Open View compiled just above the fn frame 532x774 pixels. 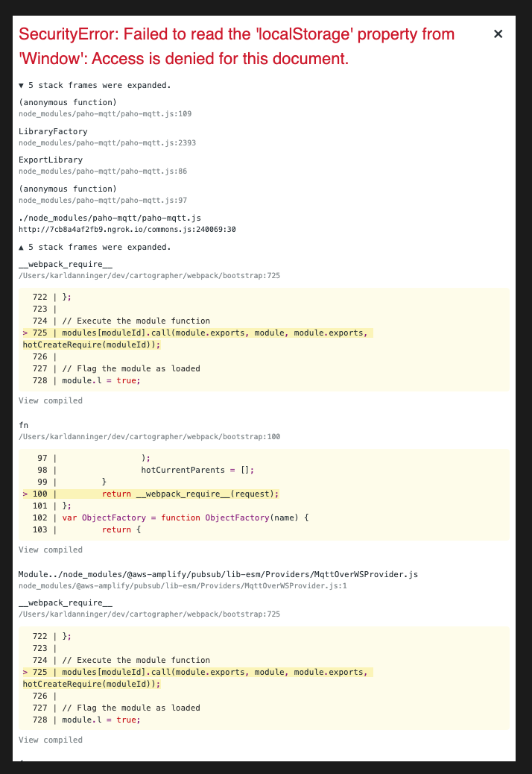coord(50,401)
